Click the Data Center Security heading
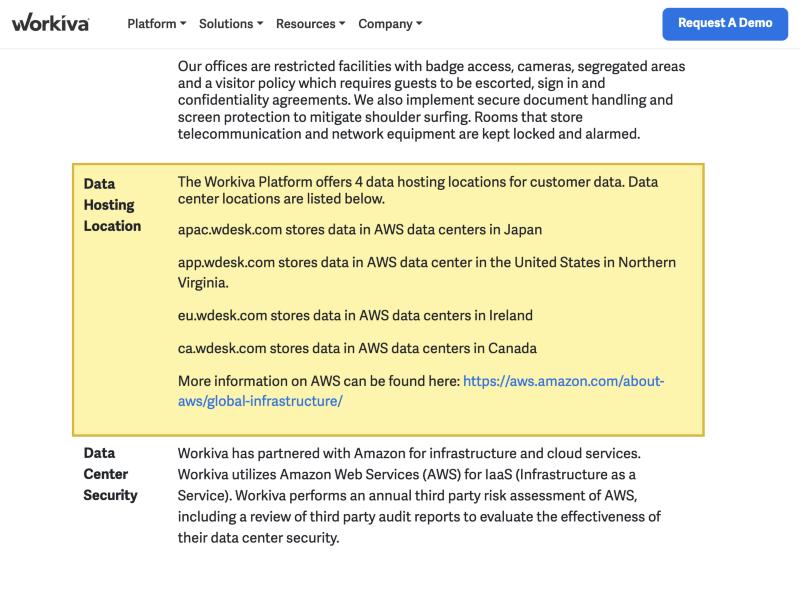800x600 pixels. 111,474
